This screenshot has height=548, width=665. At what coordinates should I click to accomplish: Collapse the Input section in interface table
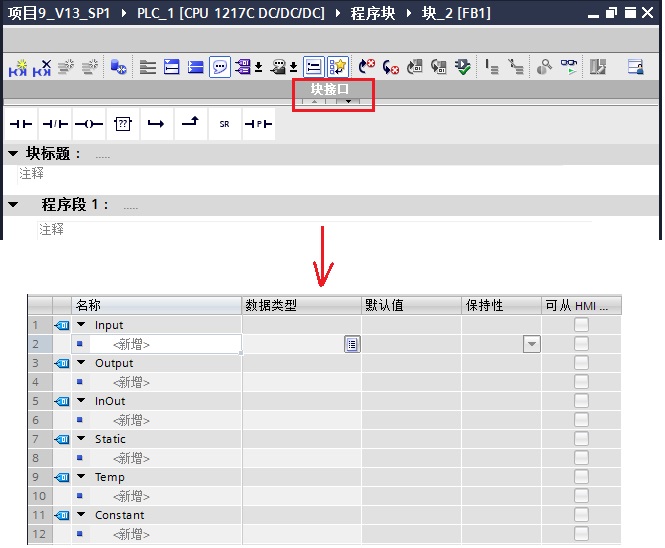81,325
